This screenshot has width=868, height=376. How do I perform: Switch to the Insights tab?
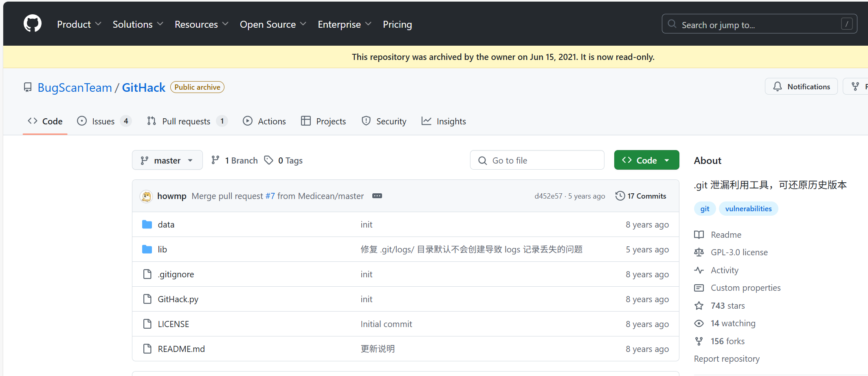(444, 122)
